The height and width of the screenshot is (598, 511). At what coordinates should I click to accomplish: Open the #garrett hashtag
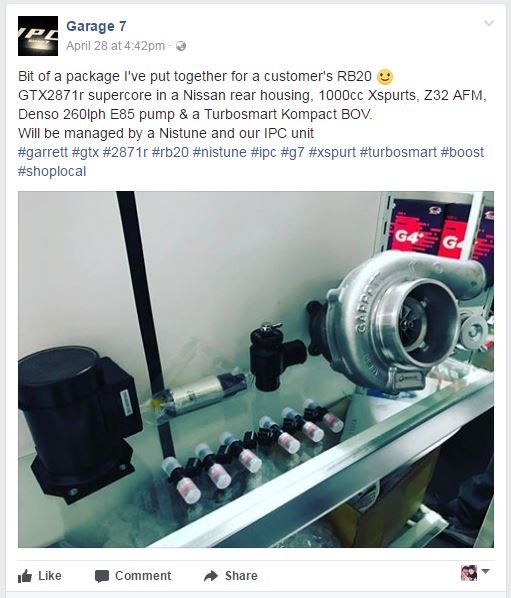click(43, 152)
